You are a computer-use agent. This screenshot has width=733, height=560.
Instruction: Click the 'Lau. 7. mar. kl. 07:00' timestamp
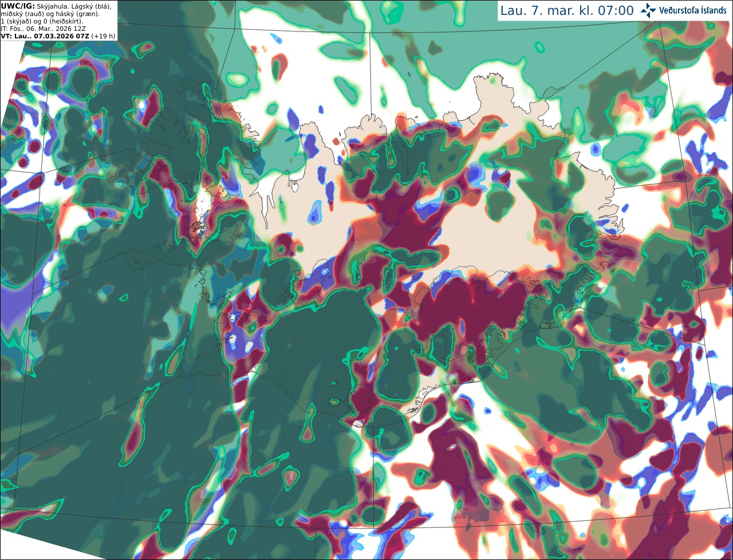click(x=567, y=10)
